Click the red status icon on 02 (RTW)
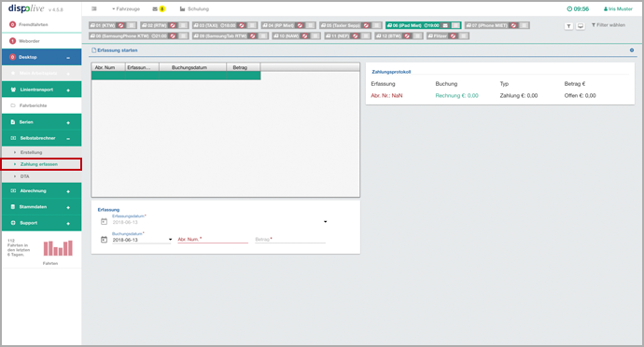This screenshot has width=644, height=347. (173, 25)
